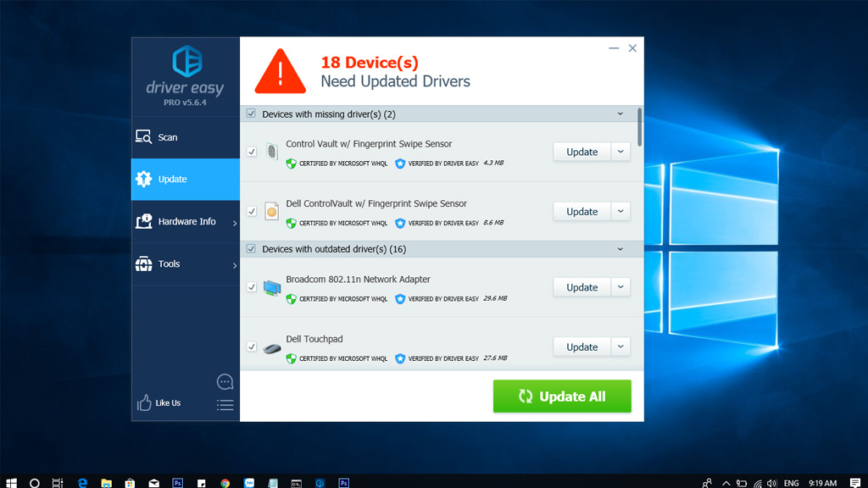Click the green WHQL shield in Broadcom row
The height and width of the screenshot is (488, 868).
point(292,299)
